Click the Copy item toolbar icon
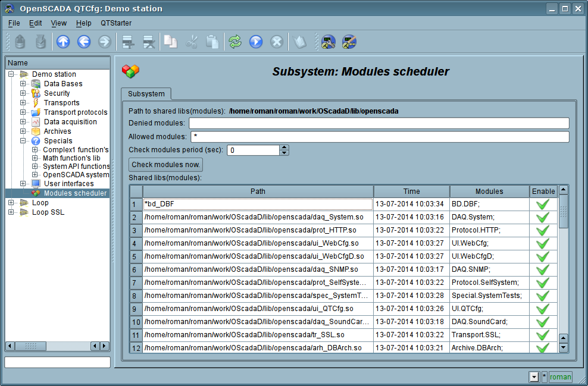 (x=171, y=42)
